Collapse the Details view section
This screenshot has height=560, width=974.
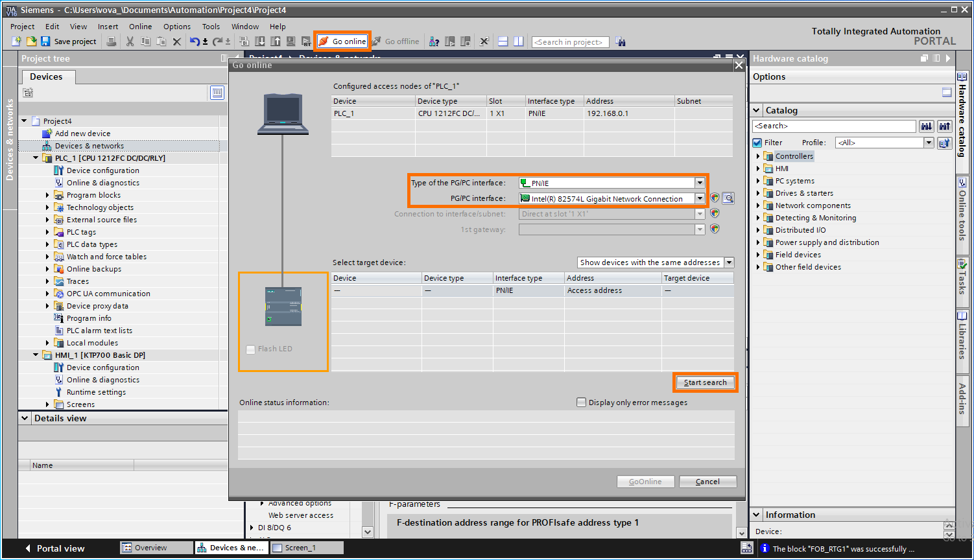click(25, 418)
